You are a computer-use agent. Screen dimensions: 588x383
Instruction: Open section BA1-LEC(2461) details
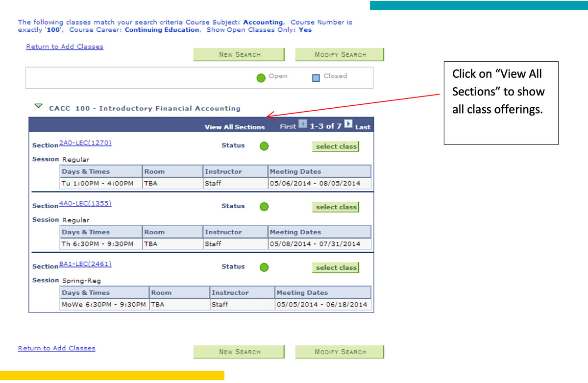pos(85,264)
